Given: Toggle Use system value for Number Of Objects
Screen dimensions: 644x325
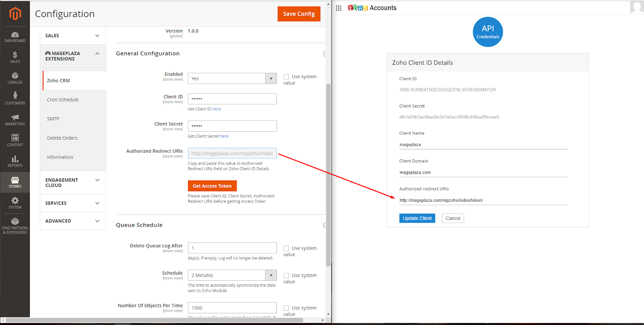Looking at the screenshot, I should (x=286, y=308).
